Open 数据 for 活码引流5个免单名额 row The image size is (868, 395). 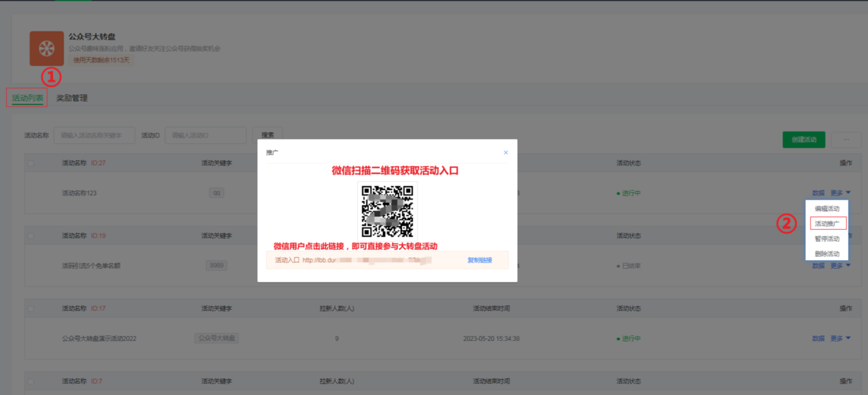coord(818,266)
